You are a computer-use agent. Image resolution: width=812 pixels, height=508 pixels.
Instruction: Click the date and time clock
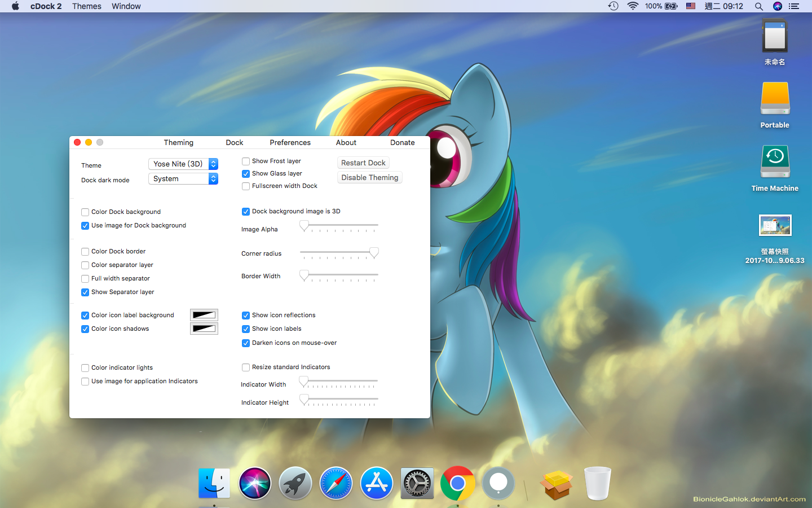[x=724, y=6]
